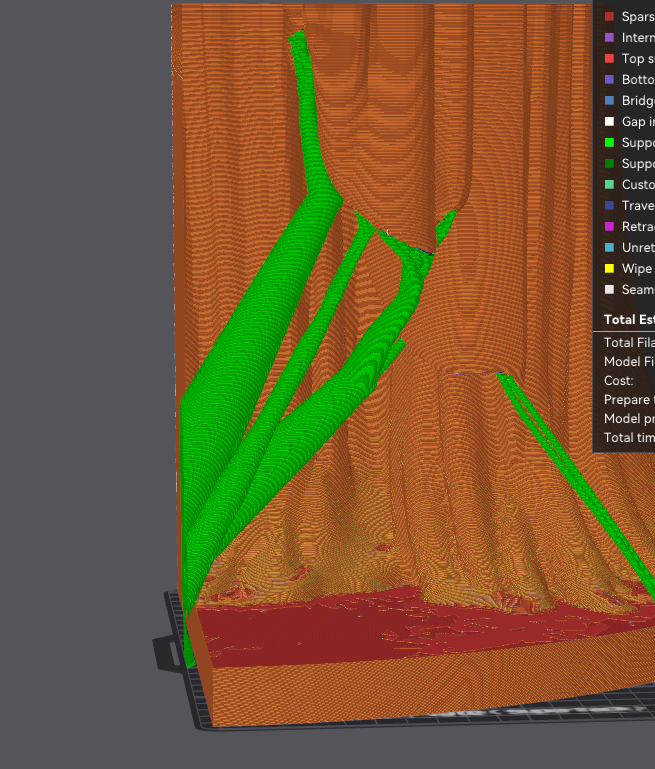
Task: Click the light gray Seams color swatch
Action: [x=609, y=289]
